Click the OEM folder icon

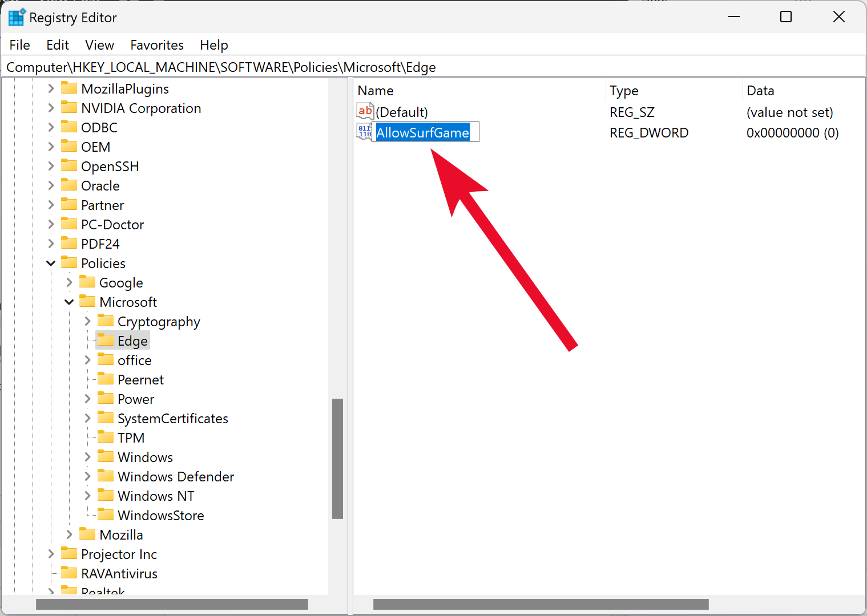[69, 146]
